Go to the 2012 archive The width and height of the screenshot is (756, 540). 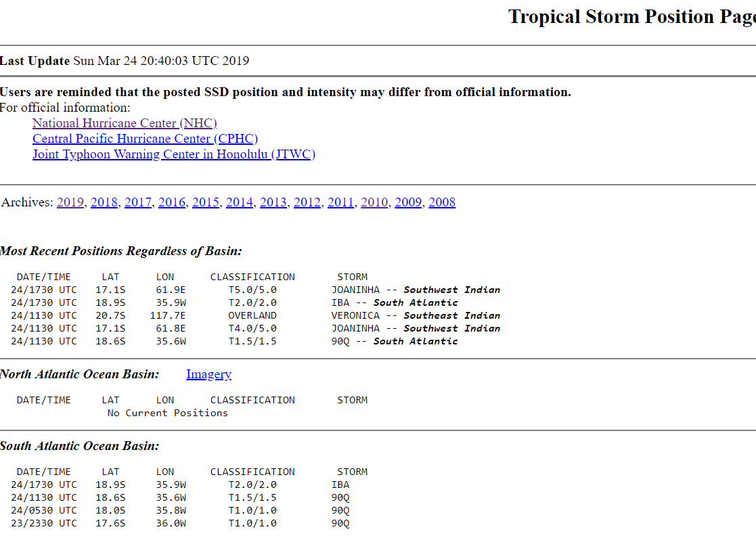pyautogui.click(x=307, y=202)
